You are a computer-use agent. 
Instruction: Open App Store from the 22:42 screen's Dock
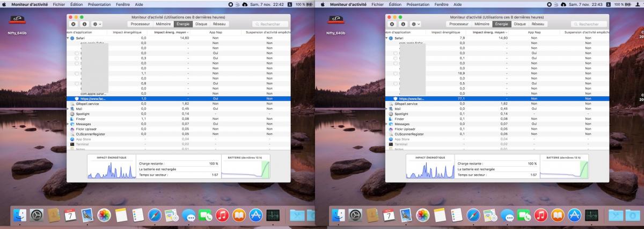[255, 215]
